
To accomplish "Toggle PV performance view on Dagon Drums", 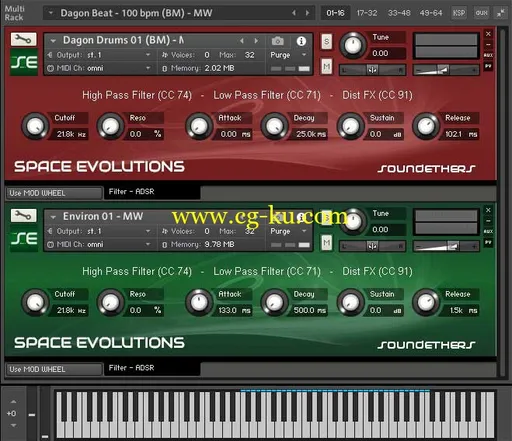I will click(x=488, y=66).
